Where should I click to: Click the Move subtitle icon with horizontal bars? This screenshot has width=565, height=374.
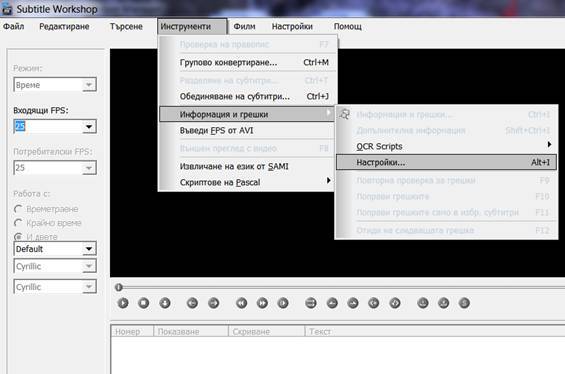311,303
